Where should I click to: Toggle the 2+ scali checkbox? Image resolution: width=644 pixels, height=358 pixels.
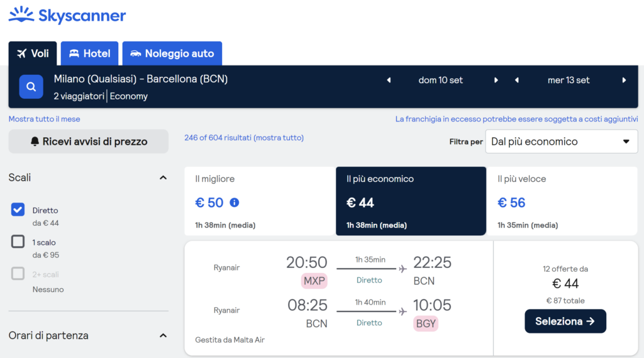[x=18, y=274]
